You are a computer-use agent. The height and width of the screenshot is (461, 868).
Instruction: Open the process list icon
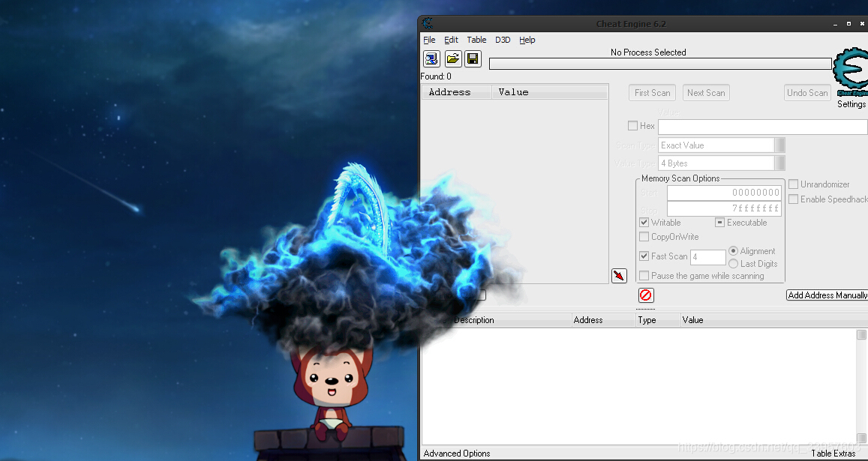432,58
